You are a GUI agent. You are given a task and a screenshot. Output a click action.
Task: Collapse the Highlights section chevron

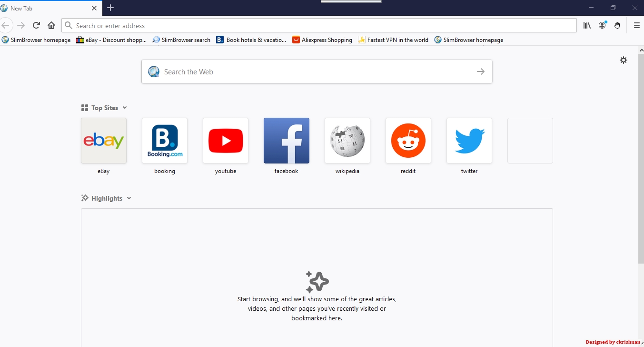click(x=129, y=198)
